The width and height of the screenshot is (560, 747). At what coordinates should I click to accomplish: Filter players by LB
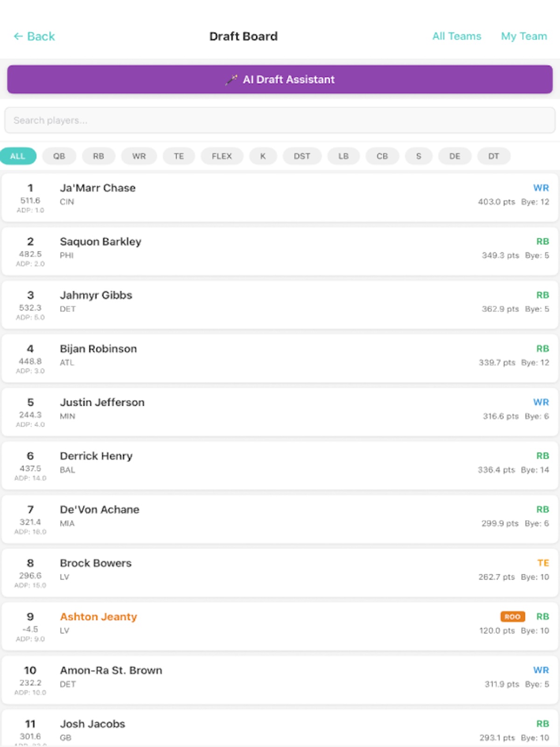[x=343, y=156]
